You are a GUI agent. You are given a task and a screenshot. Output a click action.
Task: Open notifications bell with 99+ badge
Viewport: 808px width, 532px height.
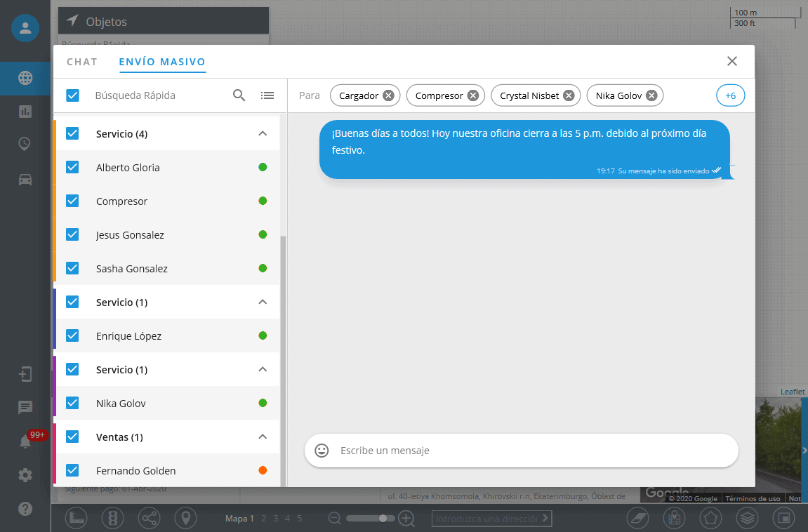[25, 441]
